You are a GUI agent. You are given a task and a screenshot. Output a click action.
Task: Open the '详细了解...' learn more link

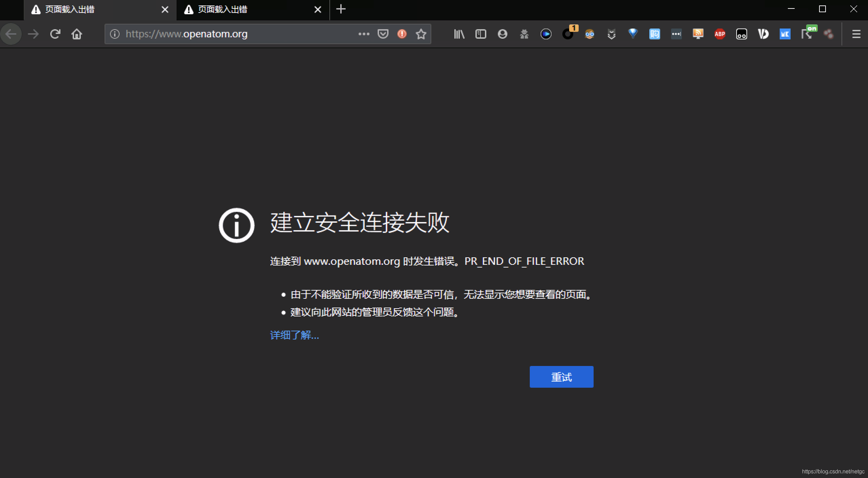(294, 335)
